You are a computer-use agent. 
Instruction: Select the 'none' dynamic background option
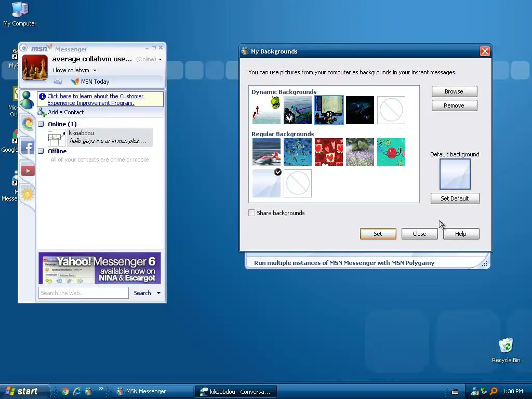coord(391,110)
